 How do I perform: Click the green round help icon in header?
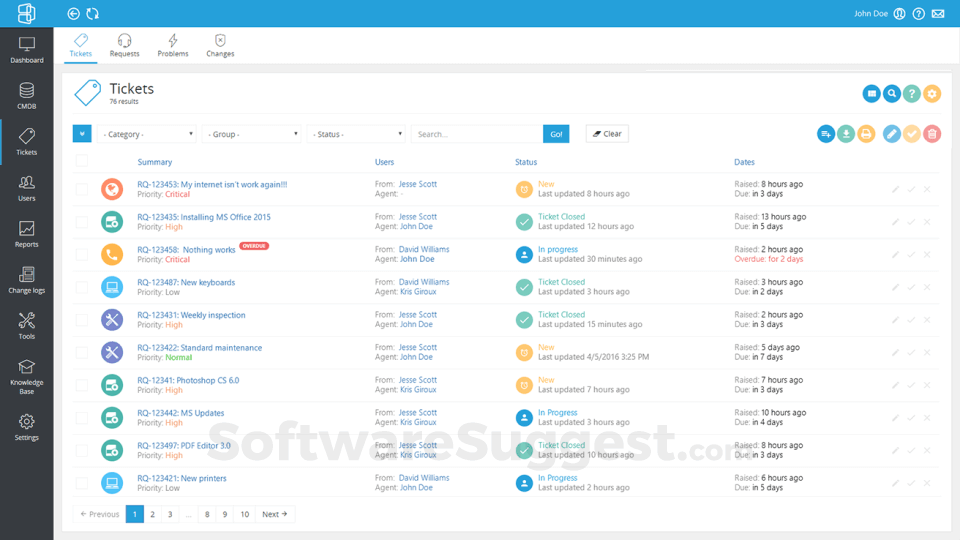pyautogui.click(x=912, y=94)
